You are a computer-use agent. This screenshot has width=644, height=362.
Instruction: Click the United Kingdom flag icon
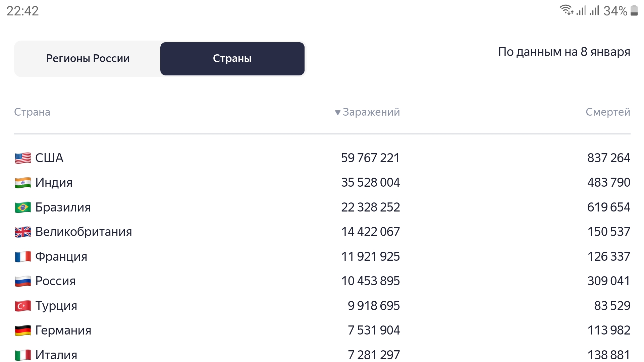click(23, 232)
